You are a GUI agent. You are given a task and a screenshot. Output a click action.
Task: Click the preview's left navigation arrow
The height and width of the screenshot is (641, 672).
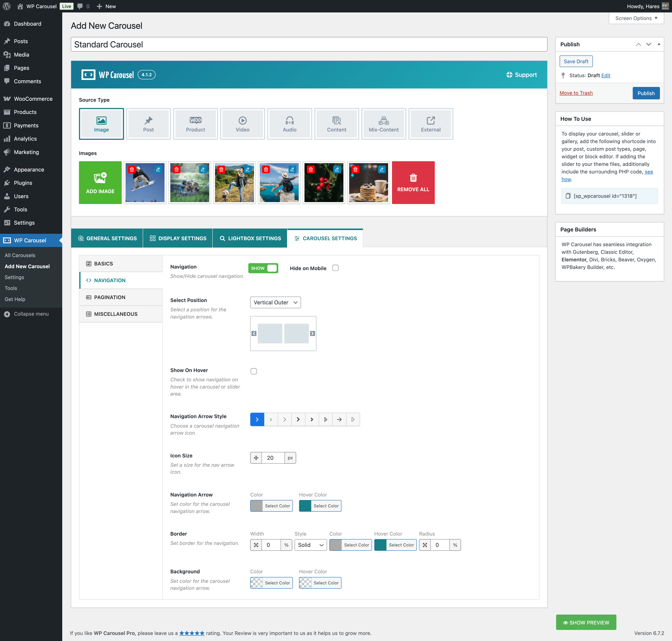(x=254, y=334)
